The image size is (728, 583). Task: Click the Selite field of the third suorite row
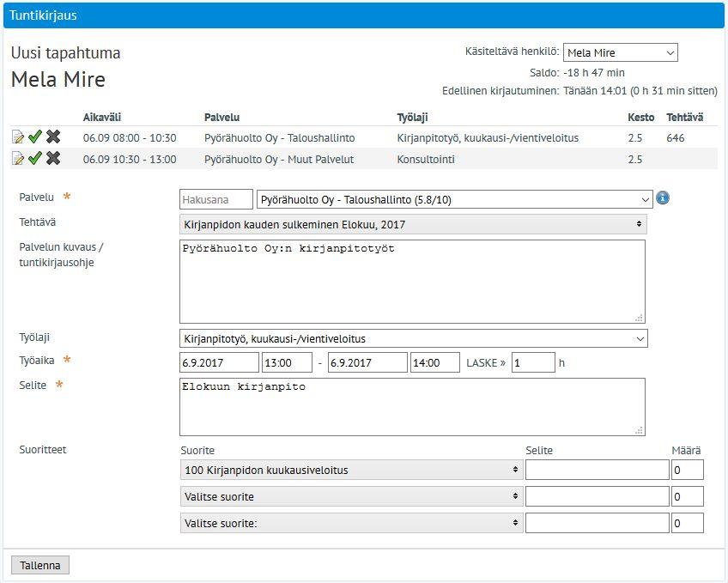pos(597,523)
